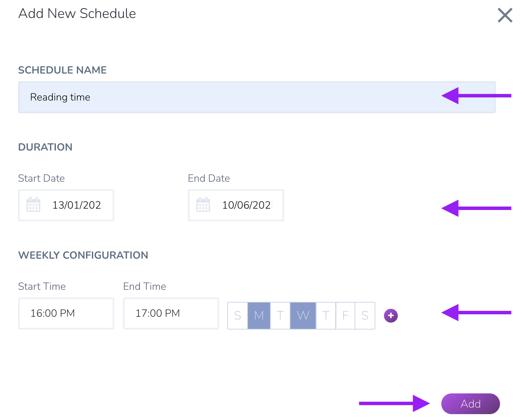
Task: Open the End Time picker field
Action: 171,313
